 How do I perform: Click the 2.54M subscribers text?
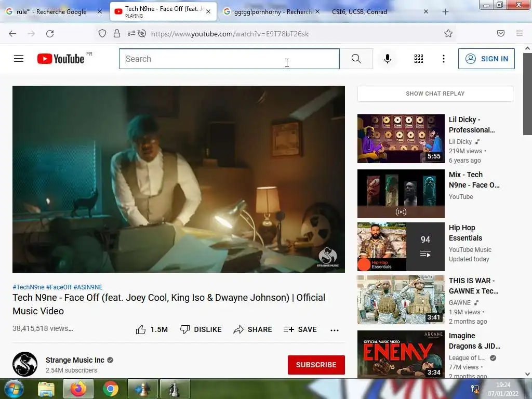[x=71, y=370]
